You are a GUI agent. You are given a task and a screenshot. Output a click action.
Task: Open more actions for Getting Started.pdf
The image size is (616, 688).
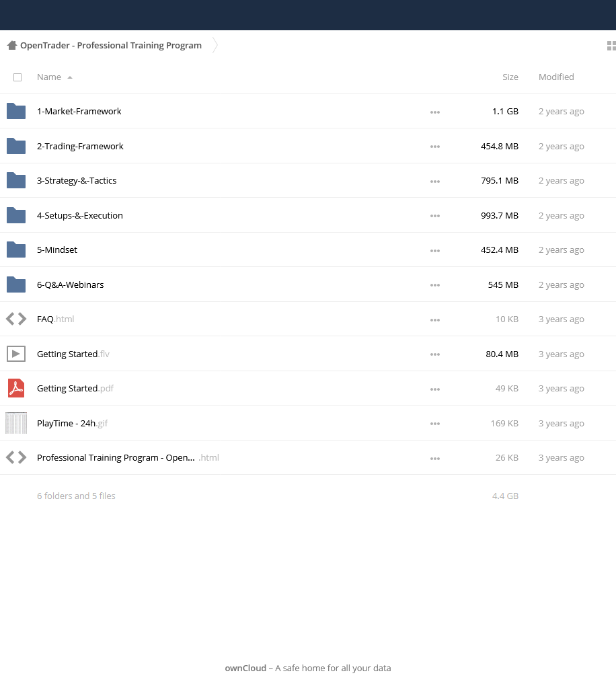[435, 389]
